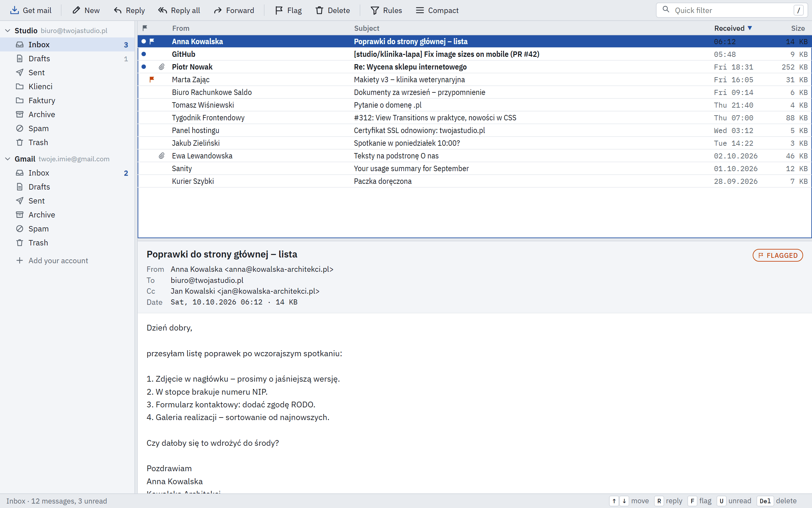Click the Get mail download icon
Screen dimensions: 812x508
14,10
